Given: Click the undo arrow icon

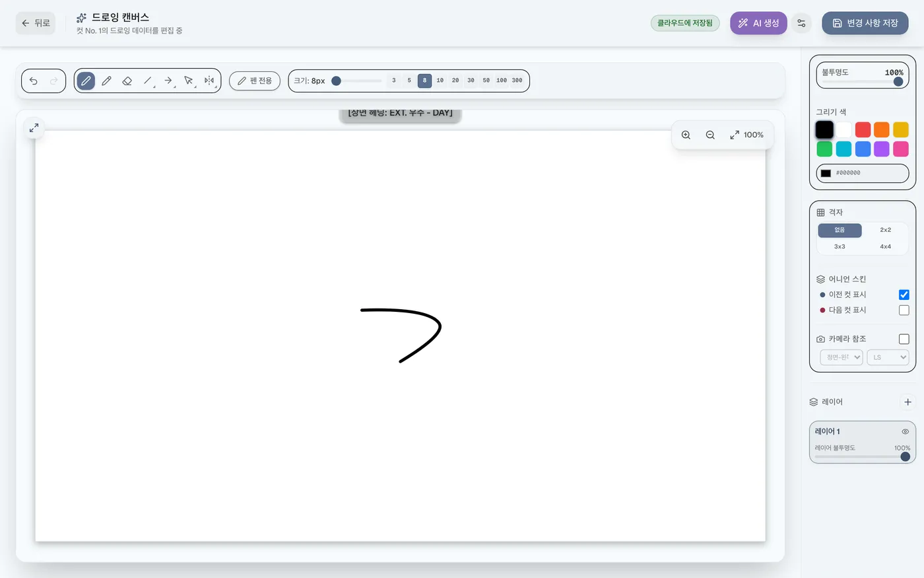Looking at the screenshot, I should tap(34, 81).
